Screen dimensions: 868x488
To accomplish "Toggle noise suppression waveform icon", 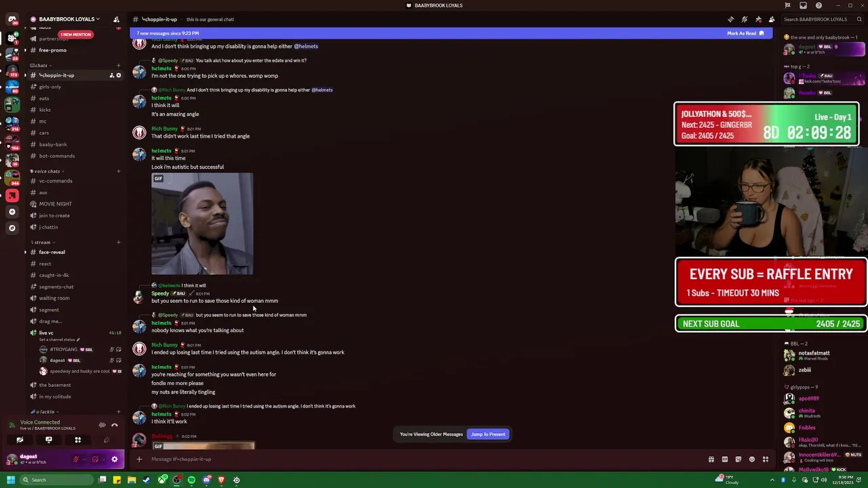I will click(x=102, y=425).
